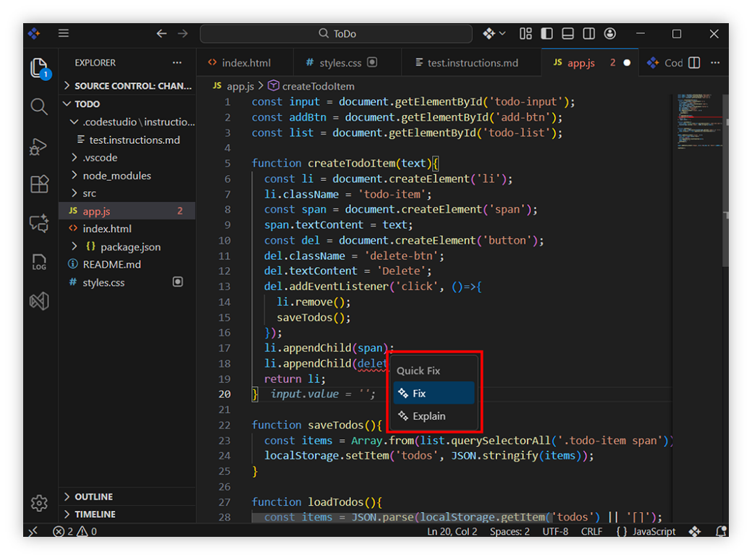Open the LOG panel icon in activity bar
Image resolution: width=752 pixels, height=560 pixels.
click(39, 262)
